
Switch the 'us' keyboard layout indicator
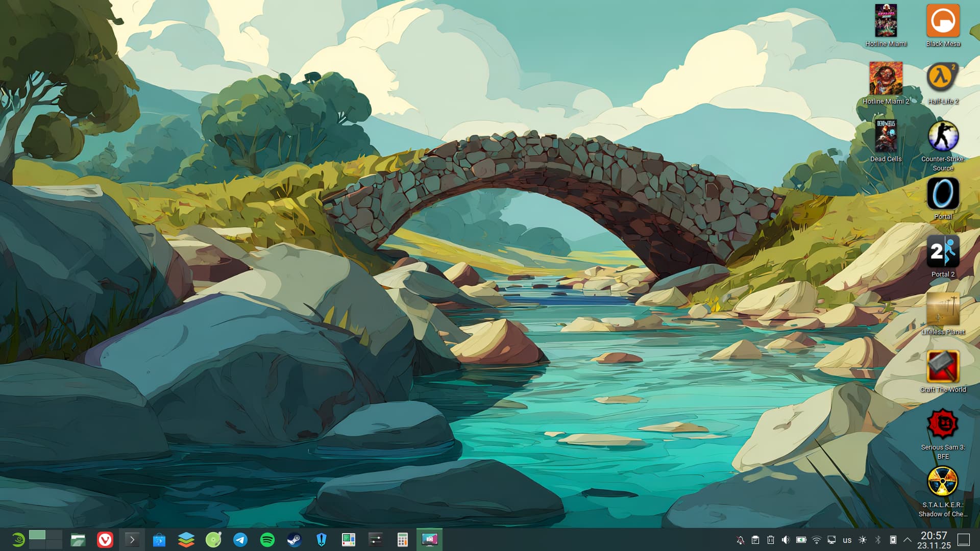pyautogui.click(x=847, y=540)
